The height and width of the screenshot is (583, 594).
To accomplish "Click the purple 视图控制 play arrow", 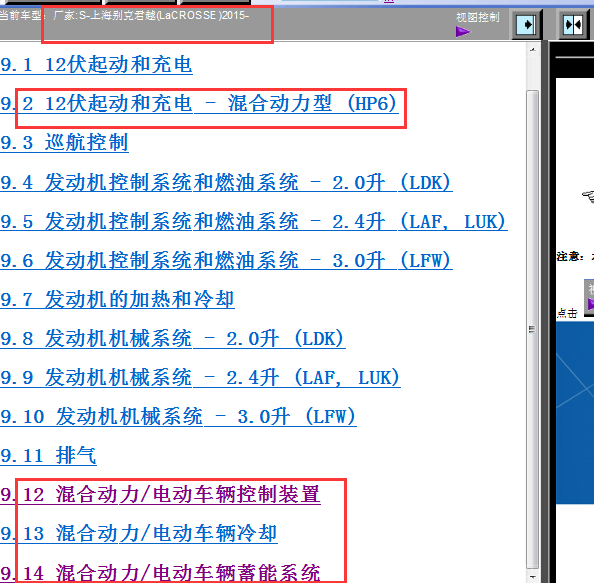I will click(x=463, y=32).
